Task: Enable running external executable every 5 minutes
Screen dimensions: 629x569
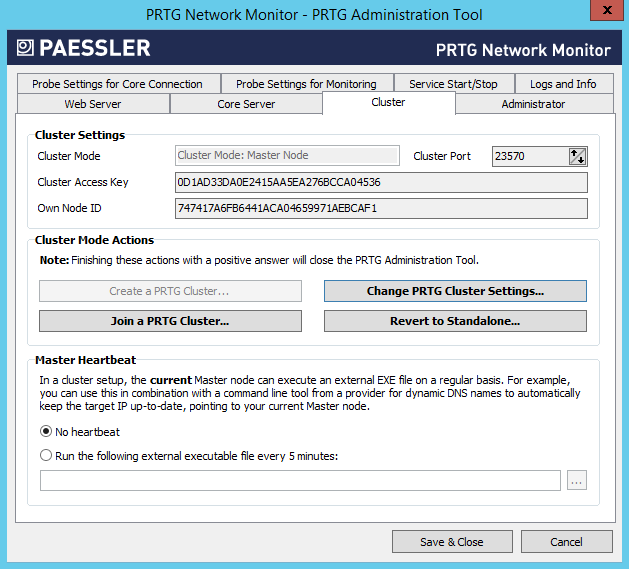Action: click(x=46, y=456)
